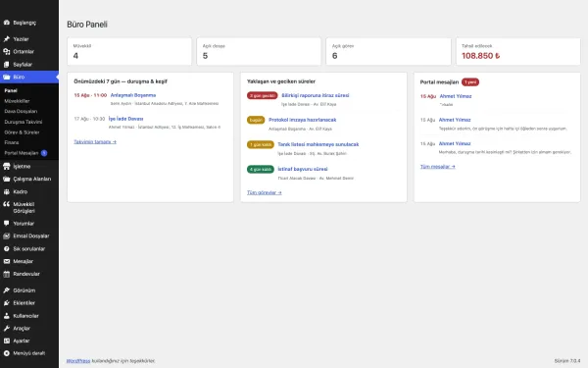Follow the Tüm mesajlar link
This screenshot has width=588, height=368.
coord(438,167)
